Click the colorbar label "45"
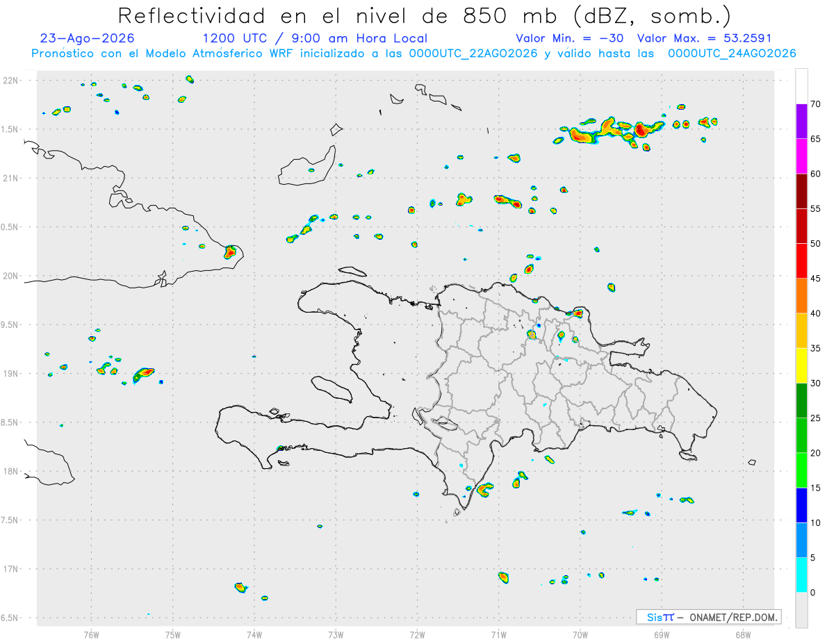This screenshot has width=834, height=644. tap(816, 279)
